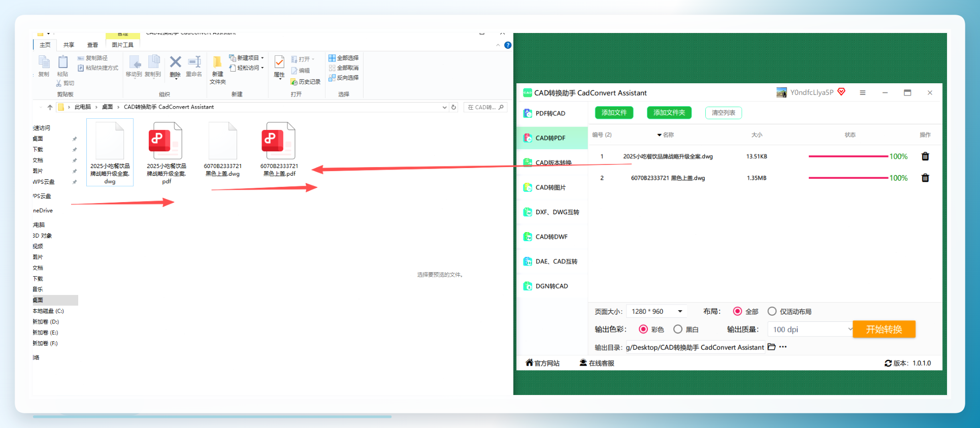980x428 pixels.
Task: Click 清空列表 button
Action: pyautogui.click(x=723, y=113)
